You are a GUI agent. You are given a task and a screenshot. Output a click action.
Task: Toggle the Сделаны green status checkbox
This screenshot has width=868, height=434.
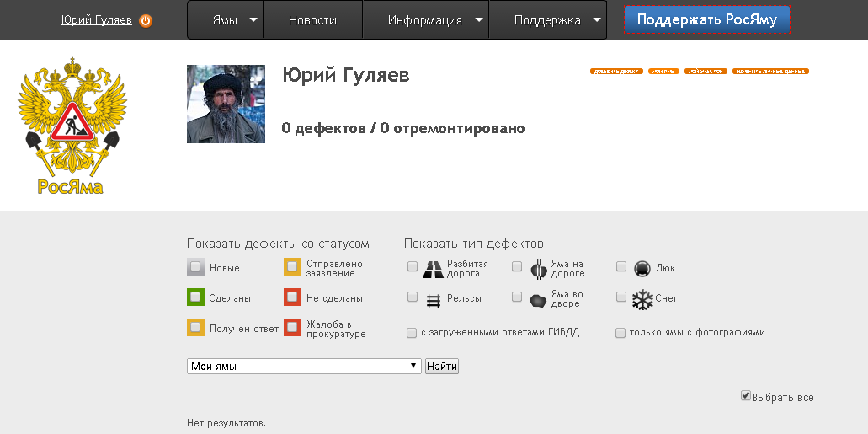(x=195, y=297)
